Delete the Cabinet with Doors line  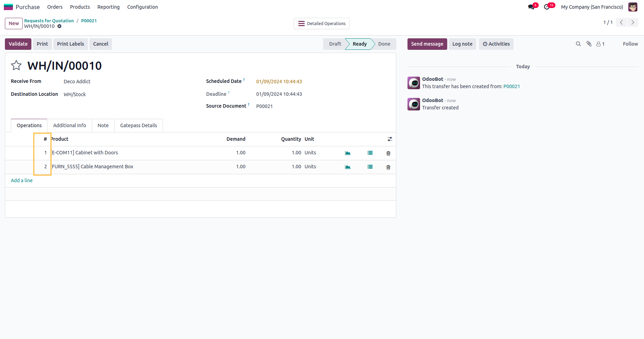pos(388,153)
